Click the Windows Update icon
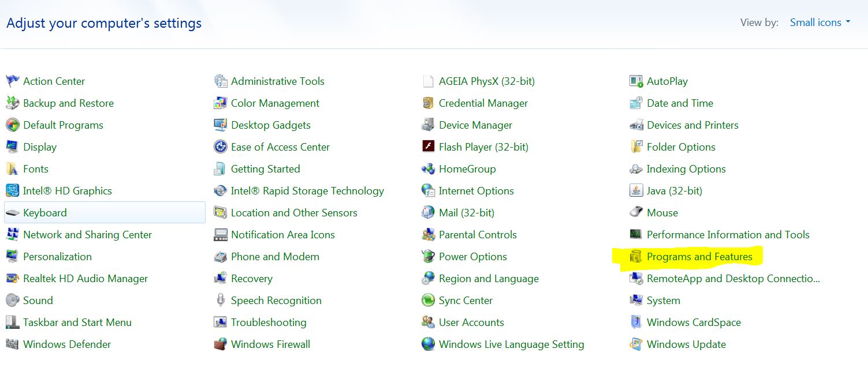 click(x=636, y=344)
